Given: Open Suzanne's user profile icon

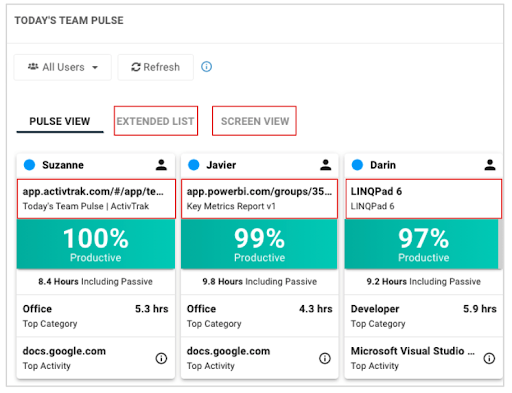Looking at the screenshot, I should point(161,165).
